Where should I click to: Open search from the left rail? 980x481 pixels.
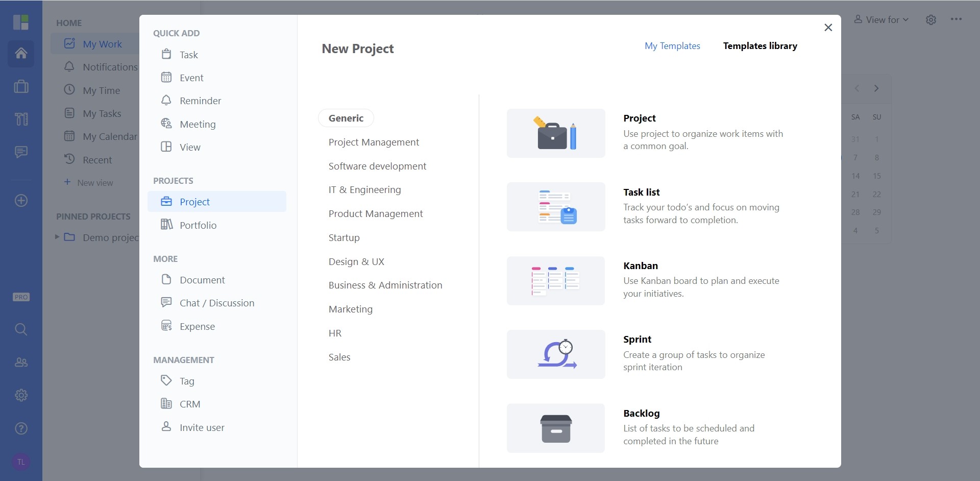click(x=20, y=329)
